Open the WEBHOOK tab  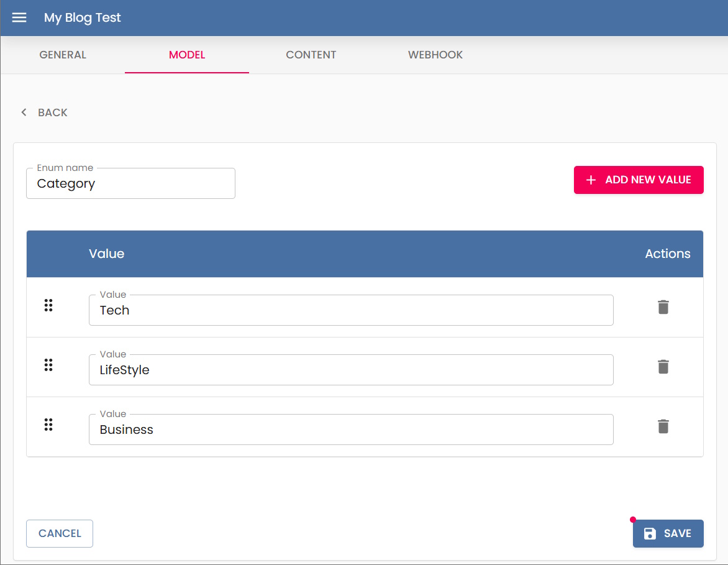coord(435,55)
